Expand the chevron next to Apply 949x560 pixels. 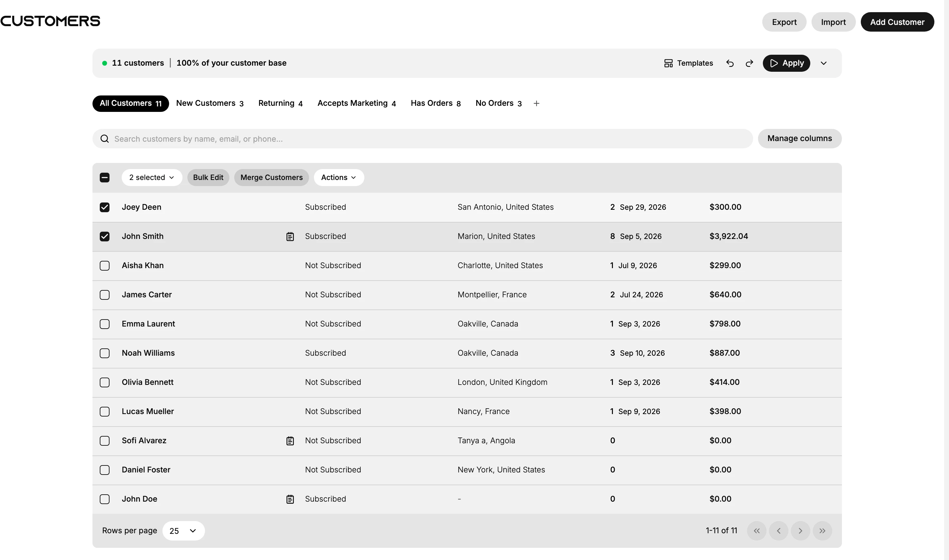coord(824,64)
